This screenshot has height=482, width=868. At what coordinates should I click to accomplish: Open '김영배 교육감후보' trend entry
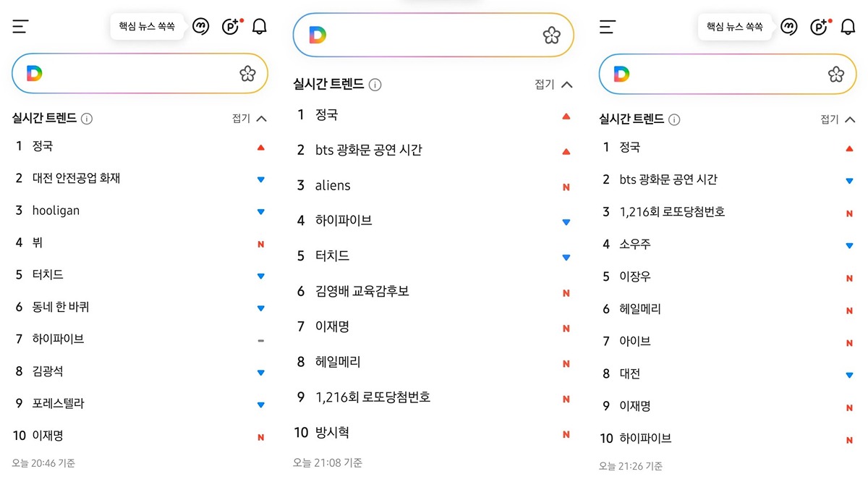click(362, 291)
